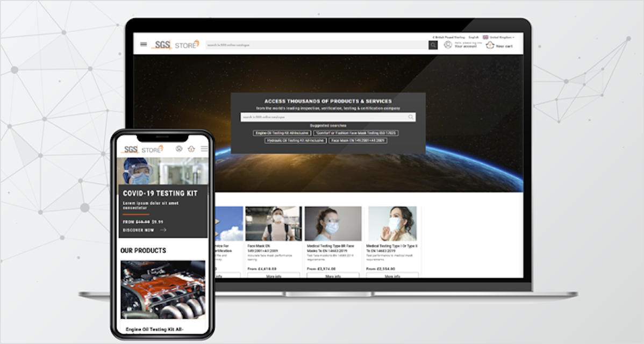
Task: Click the search magnifier icon in the top header
Action: click(433, 45)
